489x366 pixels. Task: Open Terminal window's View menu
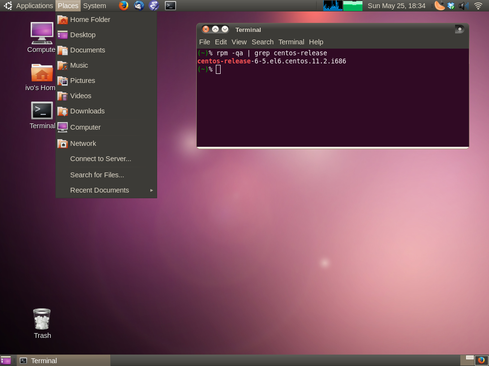coord(239,42)
